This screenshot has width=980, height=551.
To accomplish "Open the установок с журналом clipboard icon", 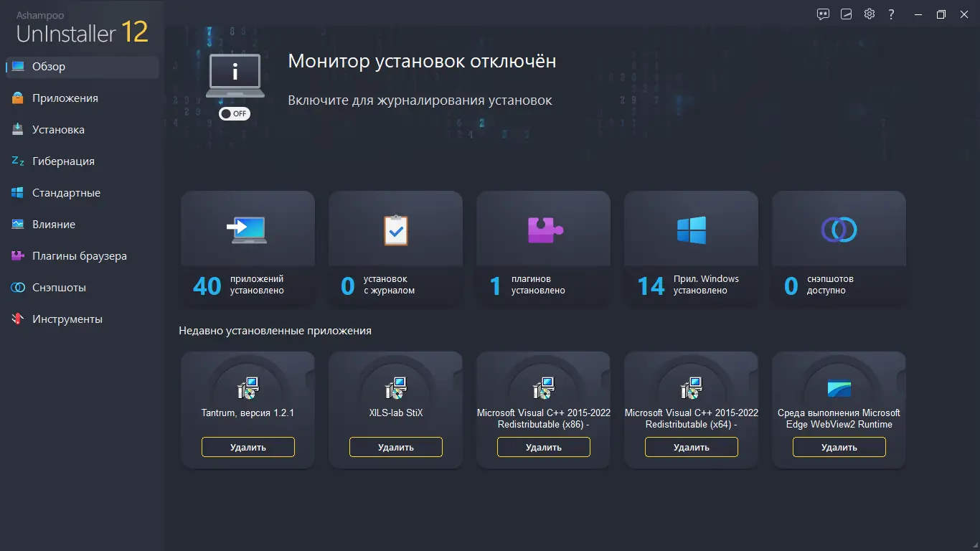I will [x=395, y=230].
